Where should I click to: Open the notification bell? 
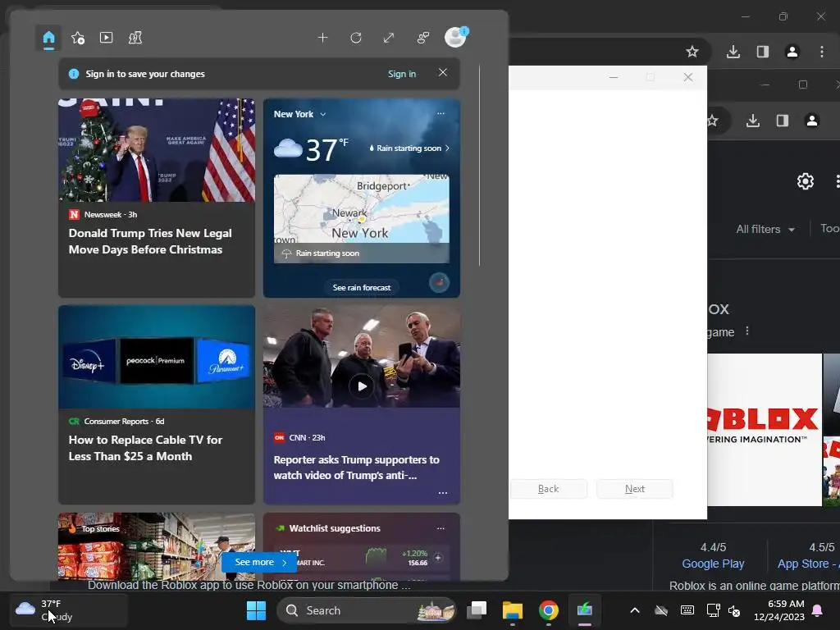(x=818, y=610)
